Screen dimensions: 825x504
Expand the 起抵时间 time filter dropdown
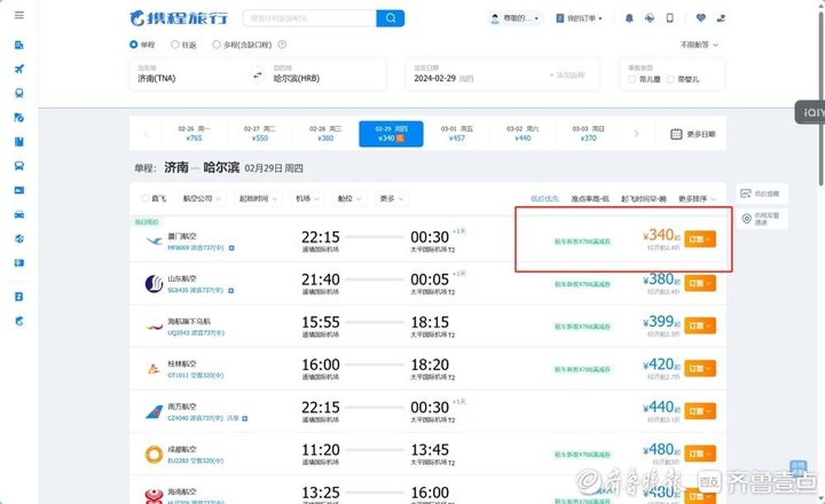coord(257,198)
